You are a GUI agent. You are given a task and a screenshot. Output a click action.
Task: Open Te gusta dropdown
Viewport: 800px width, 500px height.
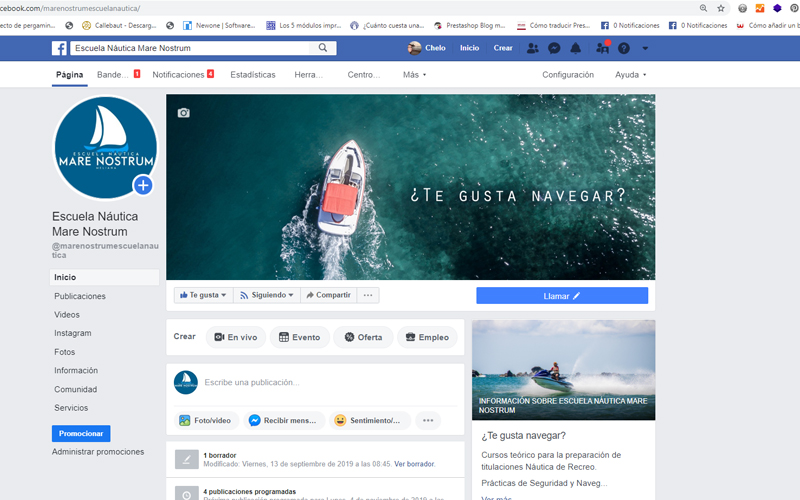pos(203,295)
